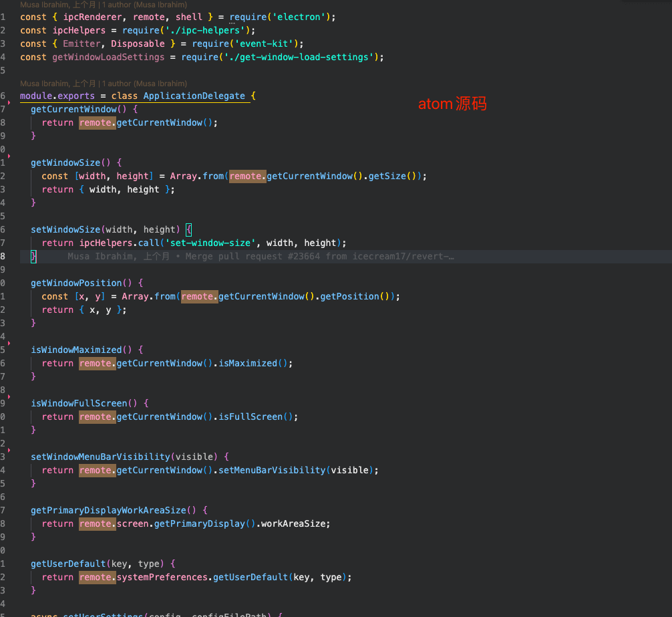The image size is (672, 617).
Task: Open the authors code lens above module.exports
Action: [104, 84]
